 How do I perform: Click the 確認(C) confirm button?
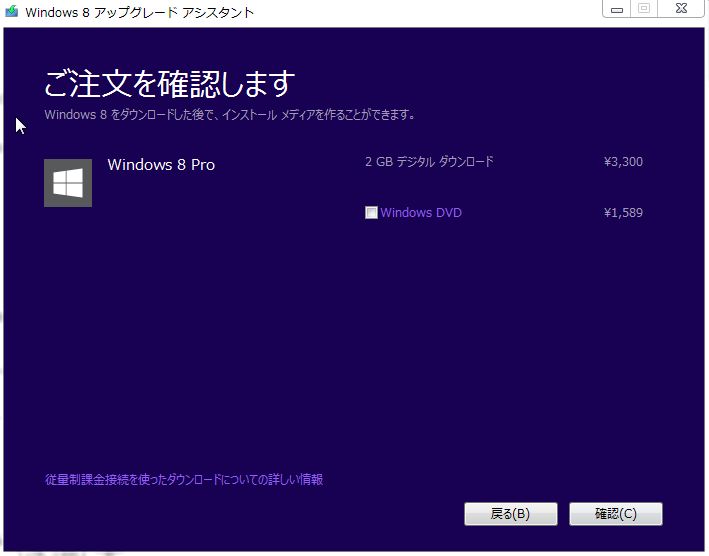coord(615,514)
